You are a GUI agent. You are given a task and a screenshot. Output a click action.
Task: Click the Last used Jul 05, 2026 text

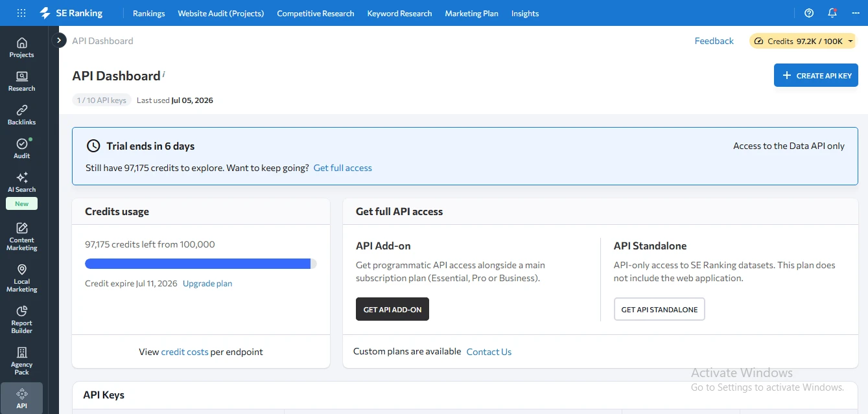pos(175,100)
